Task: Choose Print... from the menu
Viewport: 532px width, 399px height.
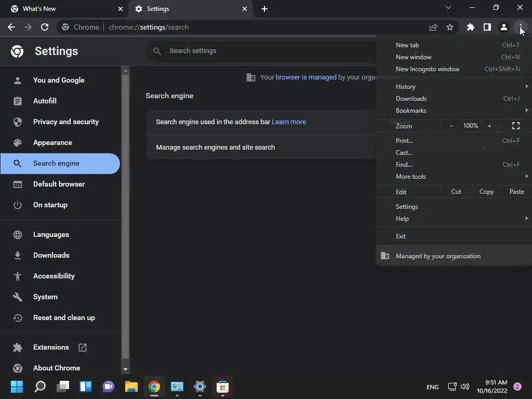Action: (454, 140)
